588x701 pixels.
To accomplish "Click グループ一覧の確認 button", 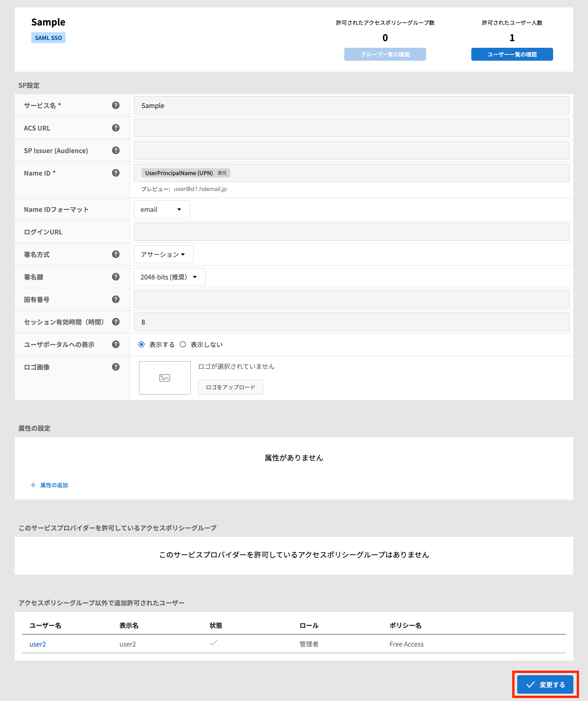I will (385, 54).
